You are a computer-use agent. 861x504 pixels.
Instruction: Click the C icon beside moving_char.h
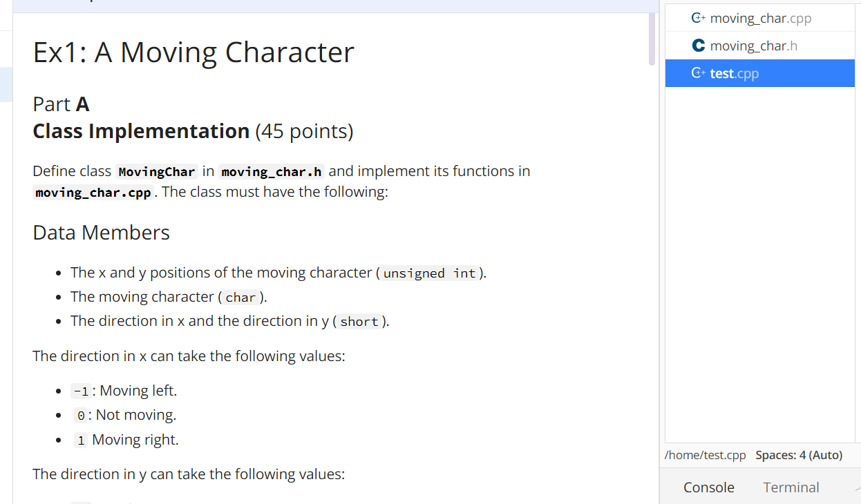click(698, 46)
